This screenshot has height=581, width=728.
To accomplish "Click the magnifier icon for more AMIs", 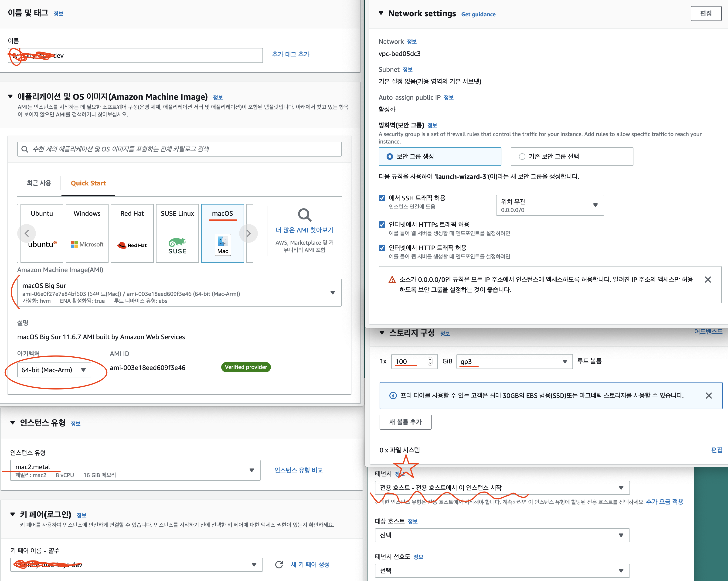I will click(x=304, y=215).
